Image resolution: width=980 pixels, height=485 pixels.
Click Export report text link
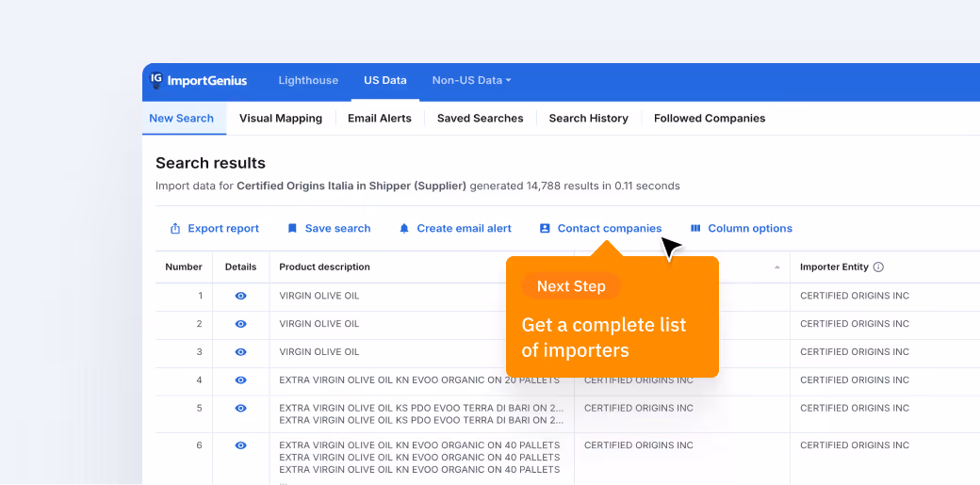point(223,229)
